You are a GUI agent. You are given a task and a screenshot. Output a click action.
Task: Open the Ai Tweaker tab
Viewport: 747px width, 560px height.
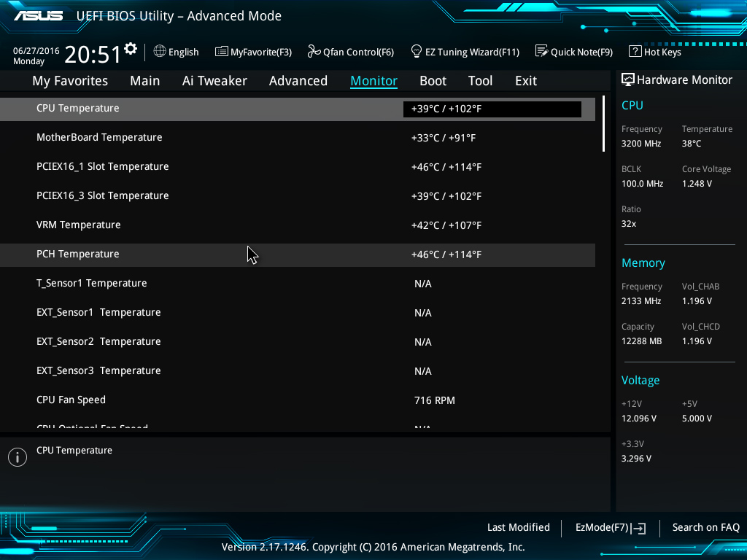tap(214, 81)
